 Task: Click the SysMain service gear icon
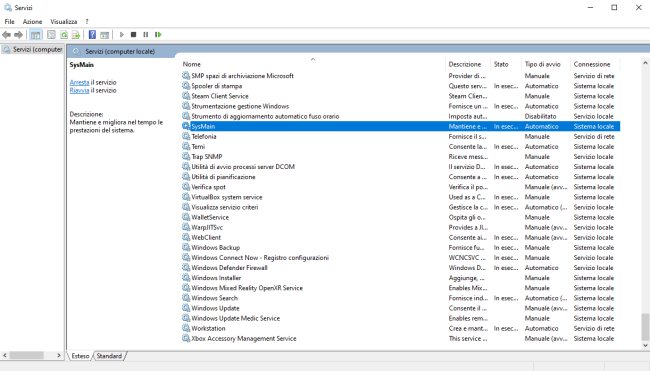pos(186,126)
